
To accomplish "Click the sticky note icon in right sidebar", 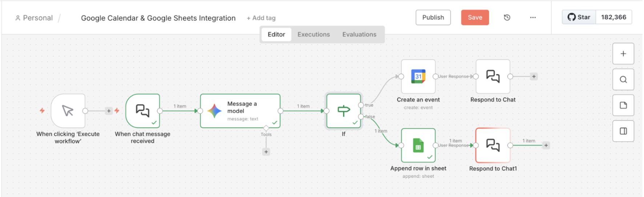I will coord(623,105).
